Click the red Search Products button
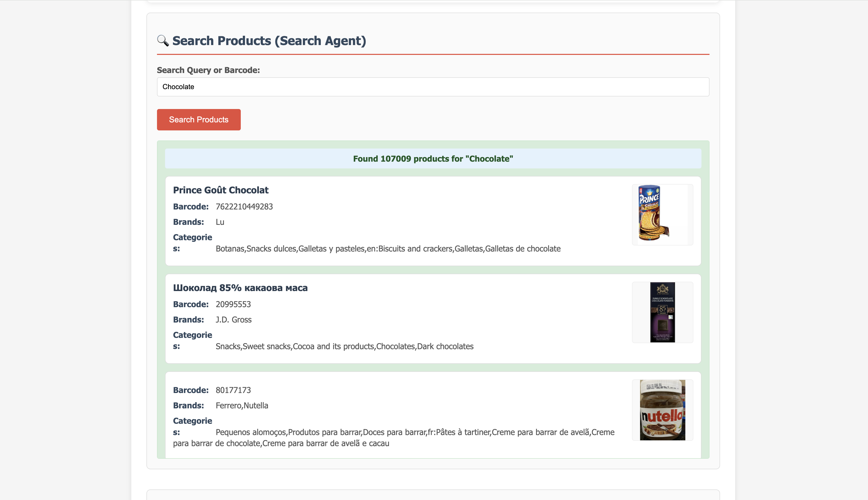The width and height of the screenshot is (868, 500). pos(199,120)
